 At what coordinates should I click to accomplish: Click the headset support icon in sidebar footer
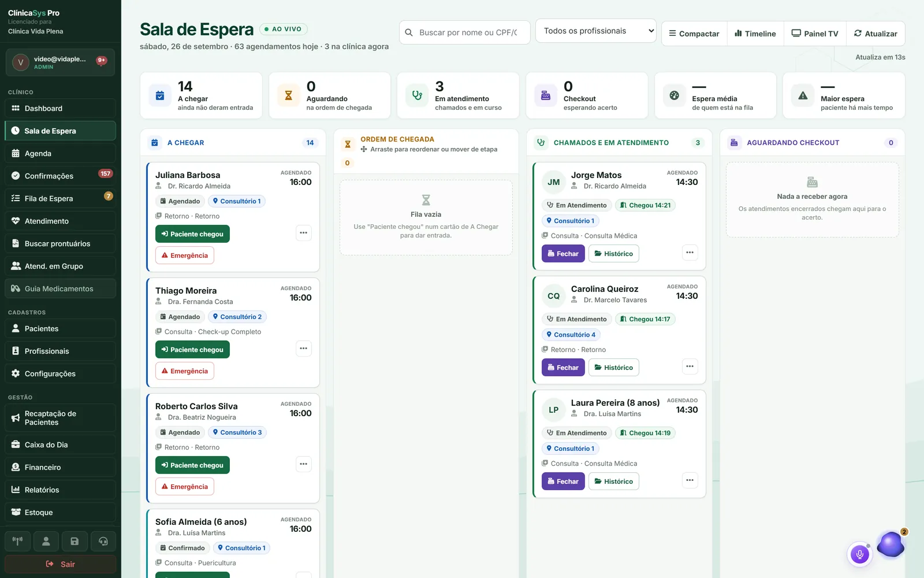pos(103,541)
